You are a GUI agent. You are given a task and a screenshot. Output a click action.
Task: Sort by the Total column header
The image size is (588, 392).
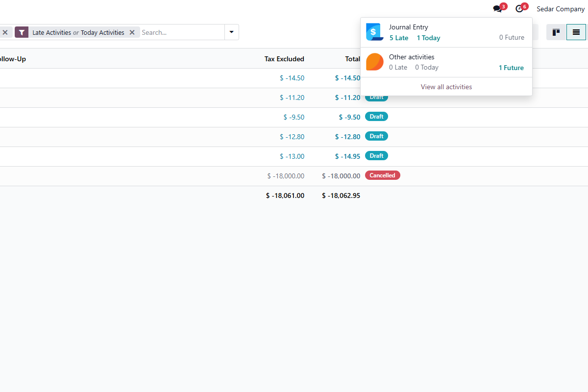click(x=352, y=59)
